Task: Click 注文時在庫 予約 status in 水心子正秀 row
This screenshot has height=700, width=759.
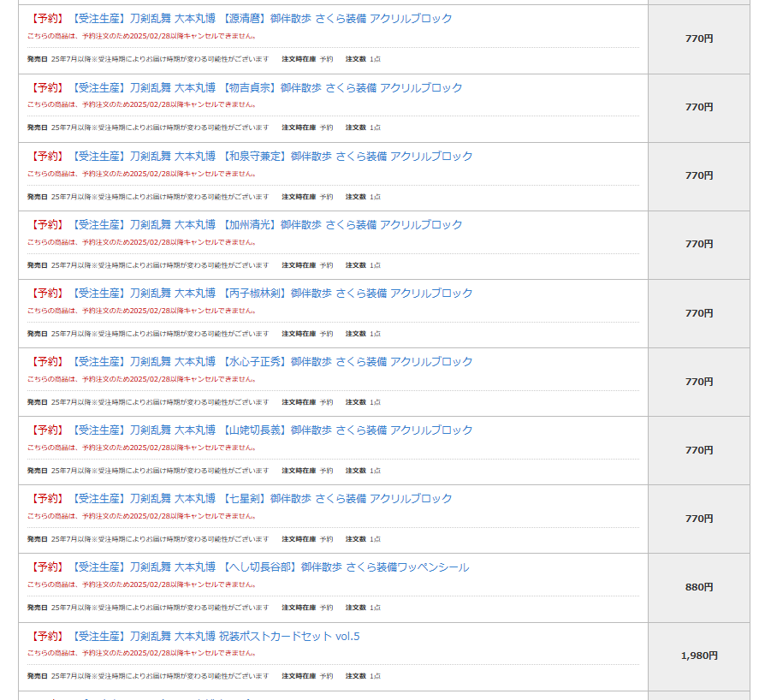Action: pyautogui.click(x=307, y=402)
